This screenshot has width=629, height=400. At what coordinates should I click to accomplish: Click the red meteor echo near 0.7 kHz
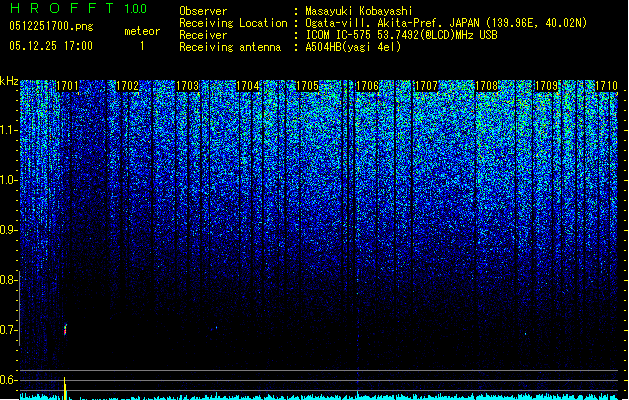[x=65, y=330]
